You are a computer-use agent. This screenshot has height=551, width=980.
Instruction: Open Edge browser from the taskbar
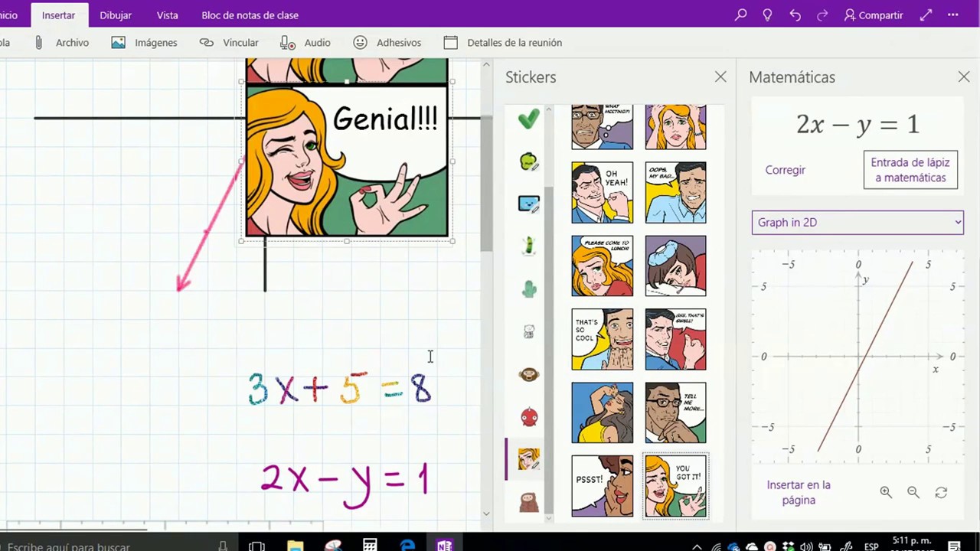click(407, 546)
